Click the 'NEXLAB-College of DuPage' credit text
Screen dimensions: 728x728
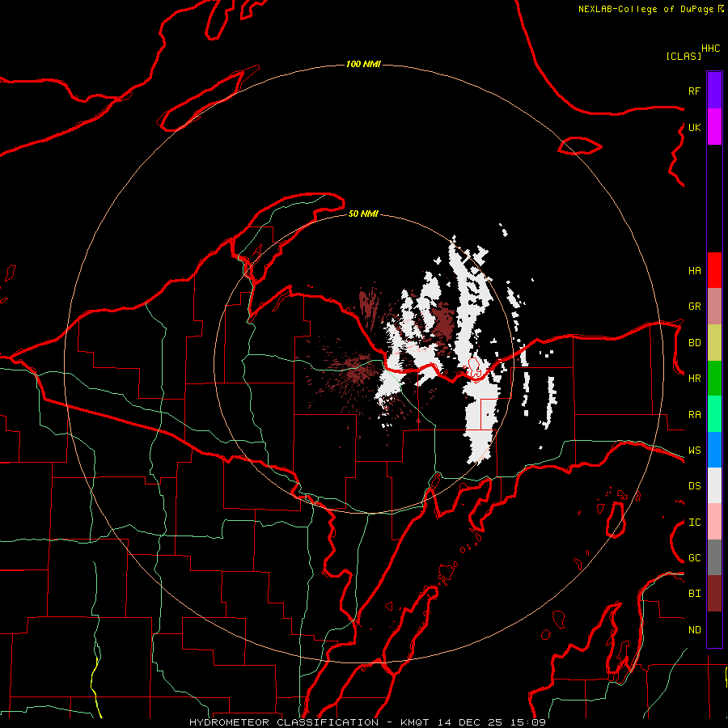click(645, 9)
